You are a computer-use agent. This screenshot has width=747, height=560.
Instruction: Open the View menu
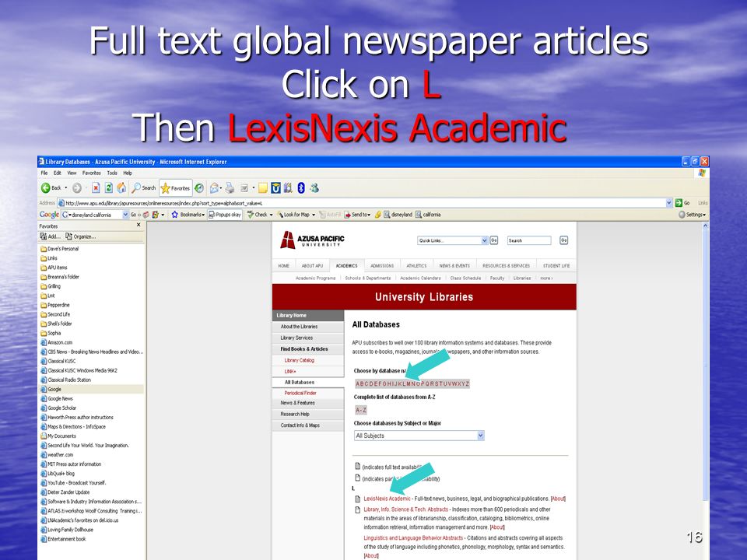[x=72, y=173]
